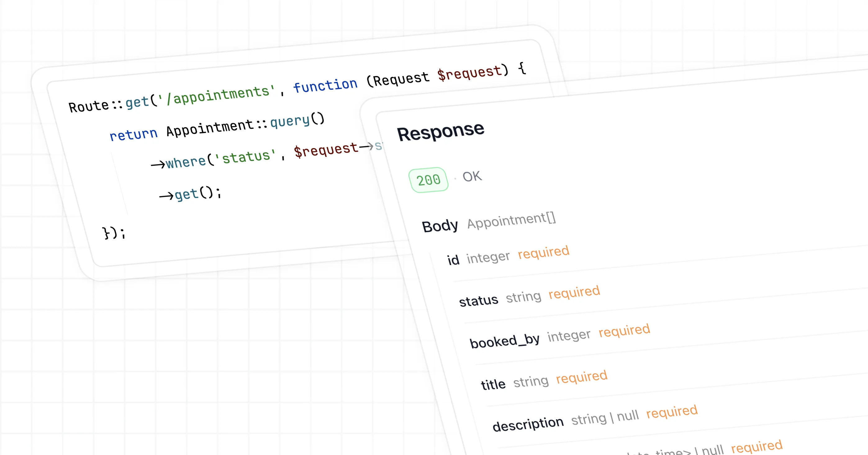The width and height of the screenshot is (868, 455).
Task: Click the ->get(); line in code
Action: tap(190, 194)
